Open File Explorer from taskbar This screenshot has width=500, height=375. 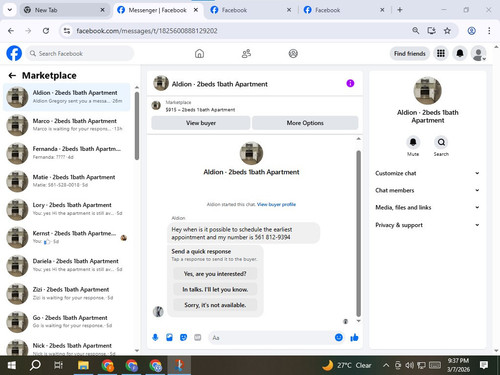83,365
